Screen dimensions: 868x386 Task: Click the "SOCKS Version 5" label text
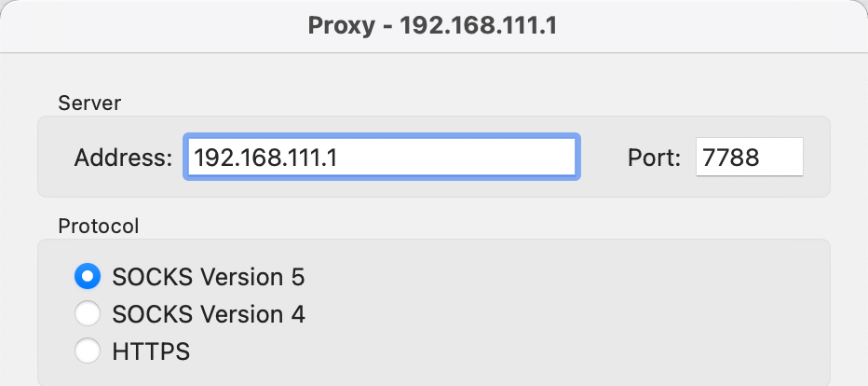point(208,276)
